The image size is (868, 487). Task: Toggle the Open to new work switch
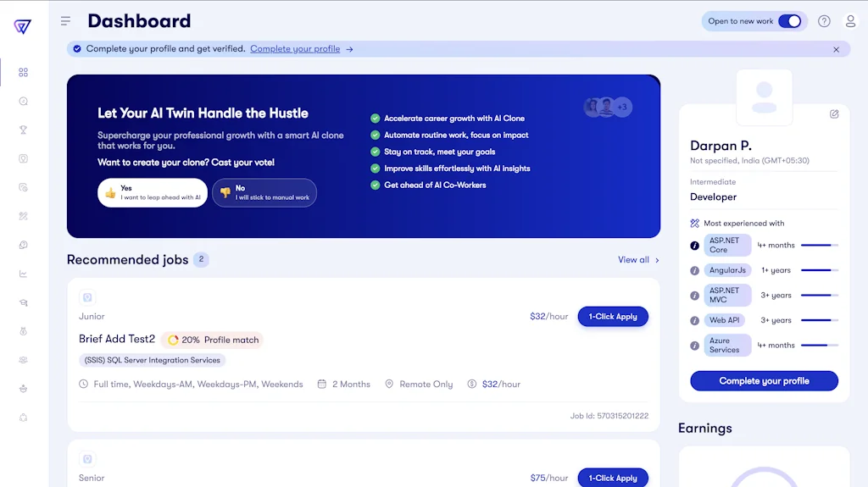789,21
